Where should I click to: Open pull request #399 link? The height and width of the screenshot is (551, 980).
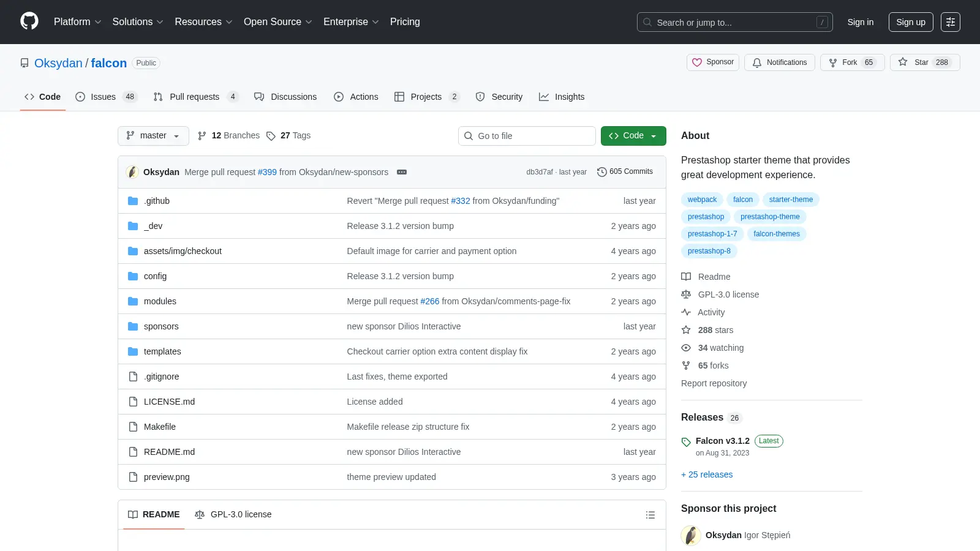(267, 172)
